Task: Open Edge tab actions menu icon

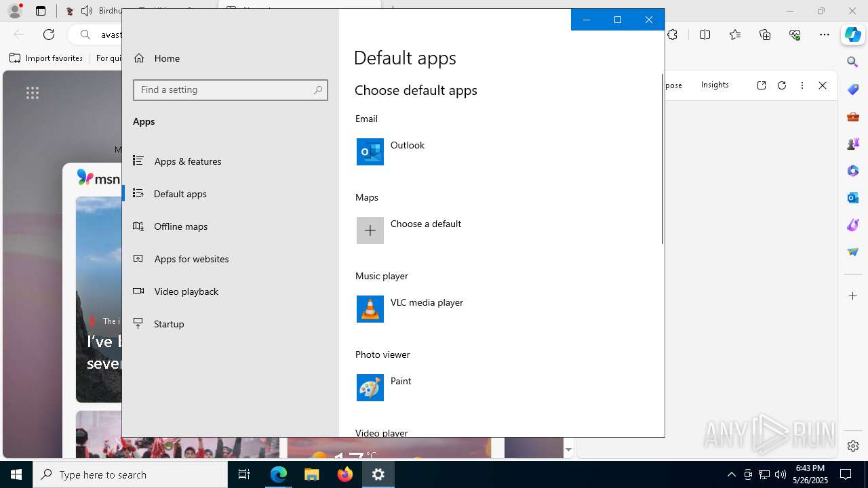Action: (x=41, y=11)
